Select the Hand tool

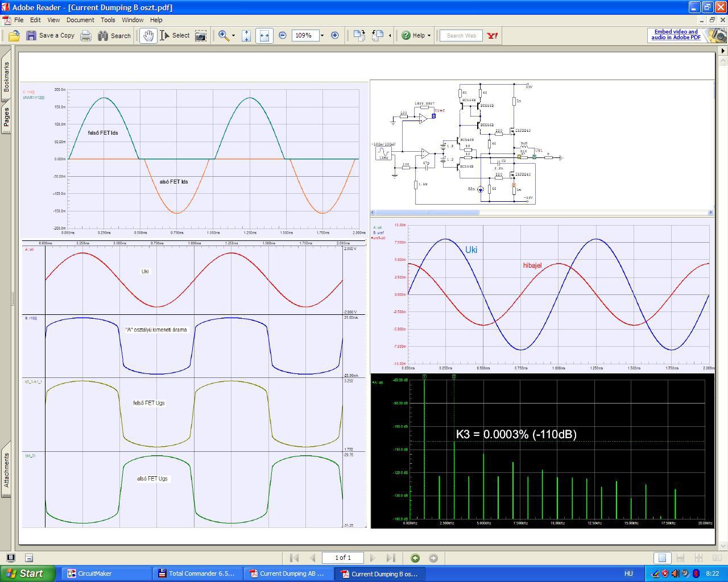(x=148, y=36)
